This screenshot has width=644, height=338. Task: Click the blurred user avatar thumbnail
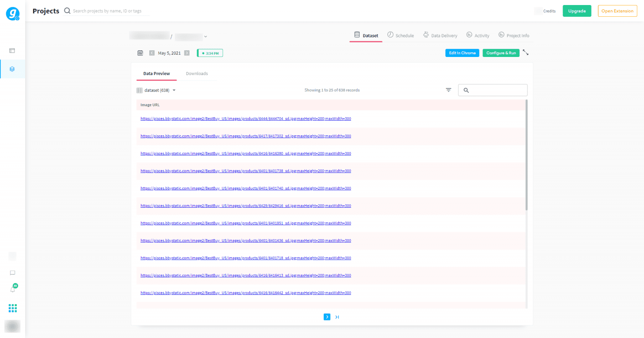point(13,326)
